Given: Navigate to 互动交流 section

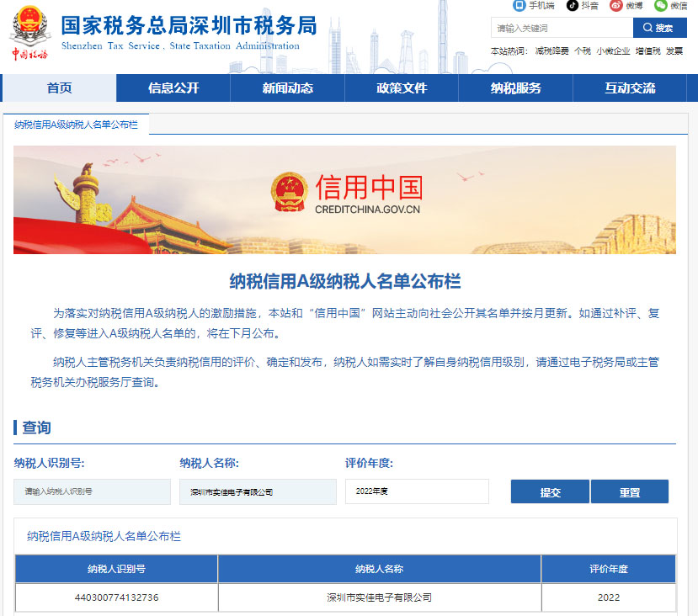Looking at the screenshot, I should tap(630, 88).
